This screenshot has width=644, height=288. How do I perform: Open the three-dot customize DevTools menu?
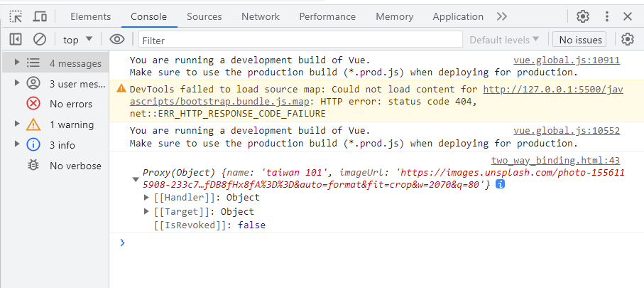(606, 16)
